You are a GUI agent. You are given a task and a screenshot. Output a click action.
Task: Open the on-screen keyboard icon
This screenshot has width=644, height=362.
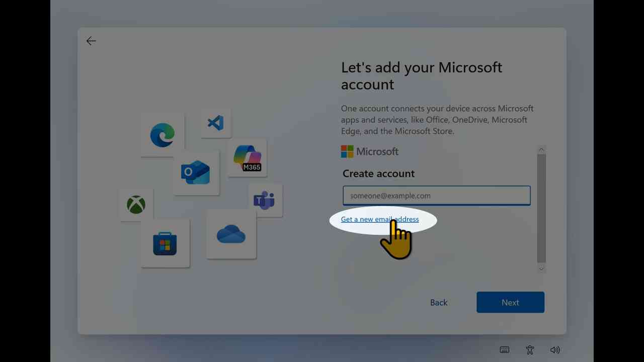click(x=505, y=350)
